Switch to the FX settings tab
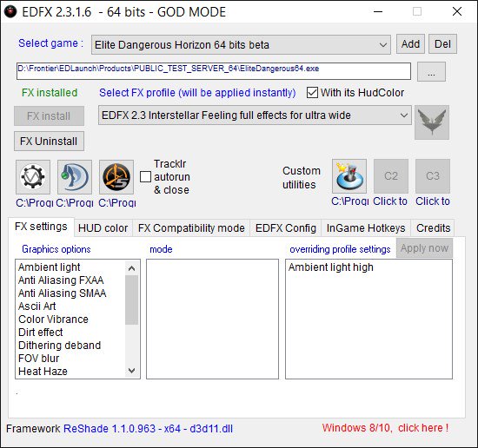 (41, 227)
